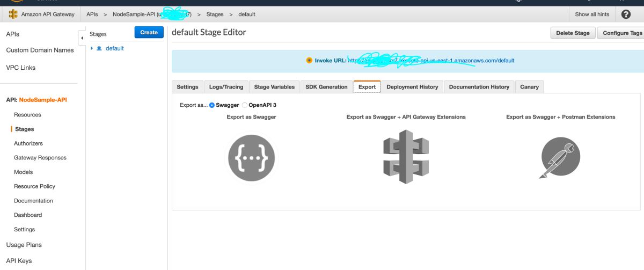644x270 pixels.
Task: Click the API Gateway Extensions export icon
Action: [x=406, y=157]
